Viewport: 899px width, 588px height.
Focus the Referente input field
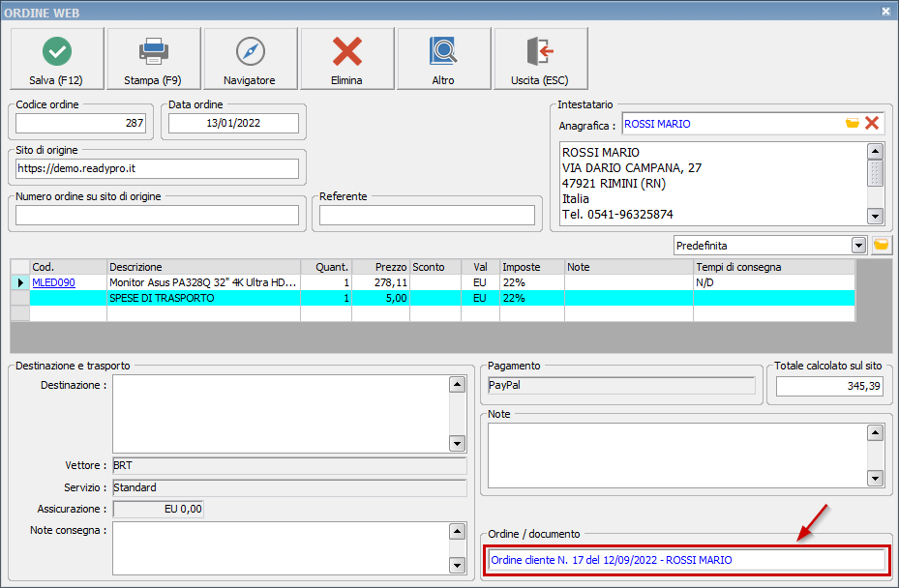(x=427, y=216)
